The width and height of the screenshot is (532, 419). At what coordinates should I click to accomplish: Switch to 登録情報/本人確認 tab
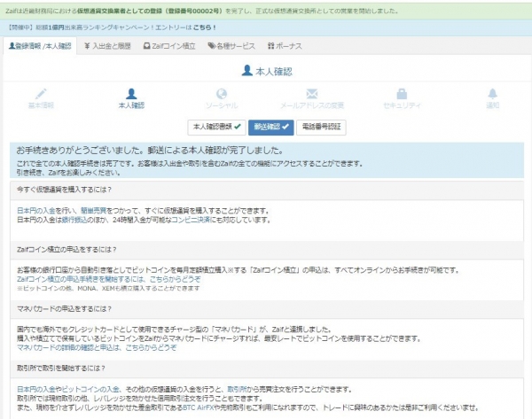click(x=40, y=46)
